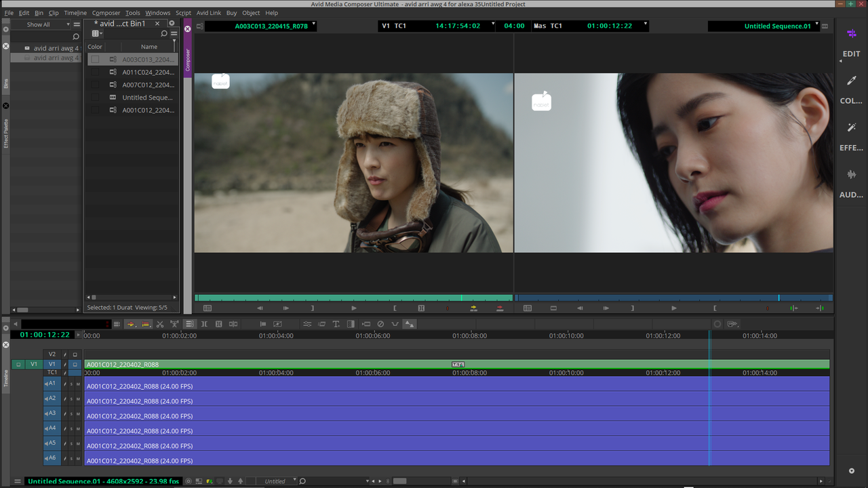Toggle the A3 track selector
The width and height of the screenshot is (868, 488).
click(x=52, y=413)
